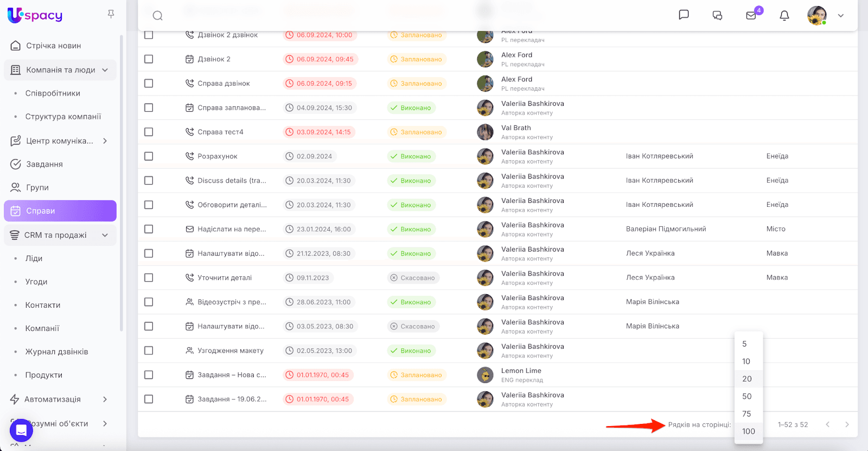Open the notifications bell
The image size is (868, 451).
(x=784, y=15)
